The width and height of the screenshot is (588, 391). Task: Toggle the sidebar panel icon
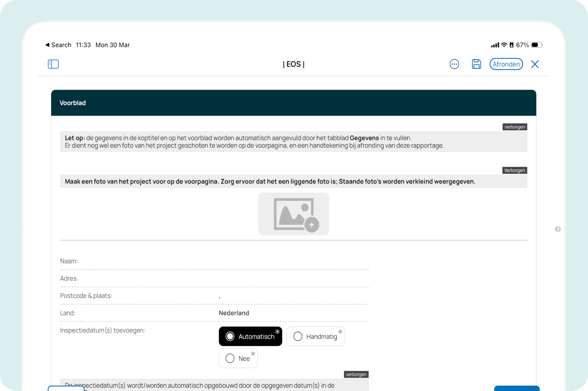tap(53, 64)
